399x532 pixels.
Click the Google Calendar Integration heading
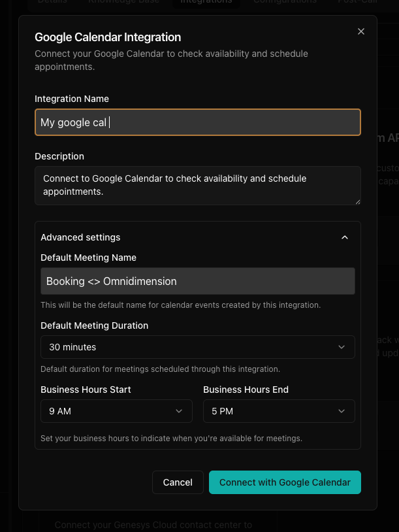pyautogui.click(x=108, y=37)
